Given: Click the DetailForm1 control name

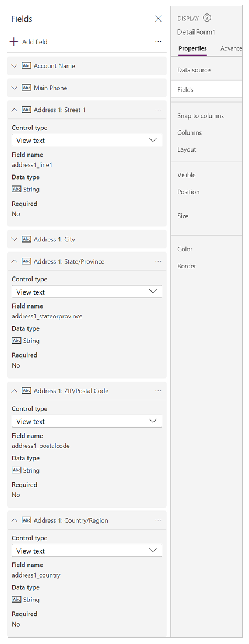Looking at the screenshot, I should pyautogui.click(x=197, y=32).
